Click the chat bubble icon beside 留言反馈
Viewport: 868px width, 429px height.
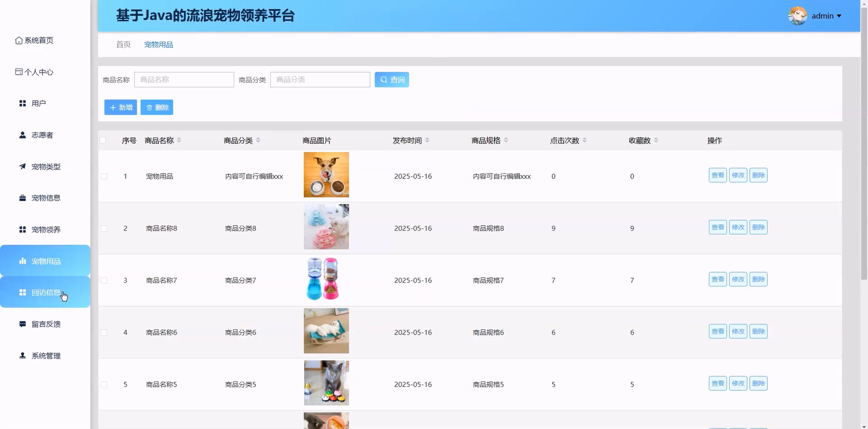coord(23,324)
